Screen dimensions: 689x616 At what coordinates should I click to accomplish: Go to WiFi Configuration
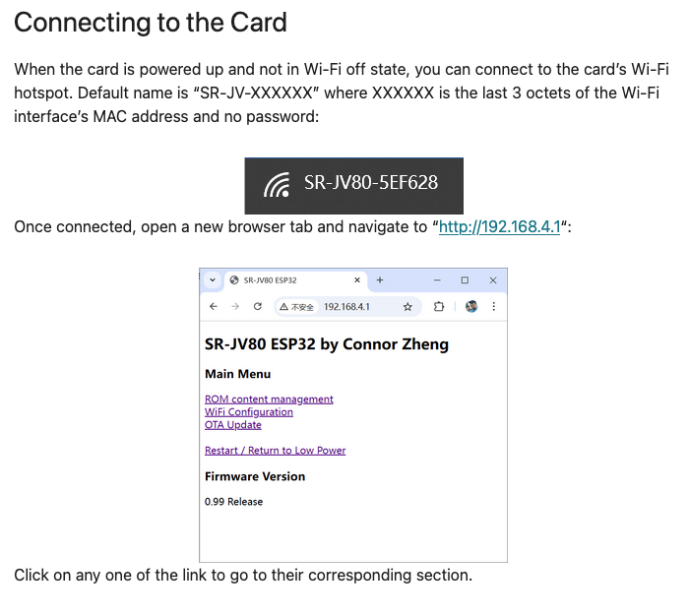point(248,412)
